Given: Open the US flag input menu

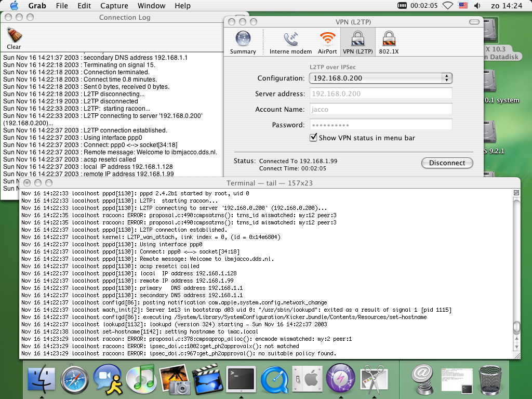Looking at the screenshot, I should [463, 5].
